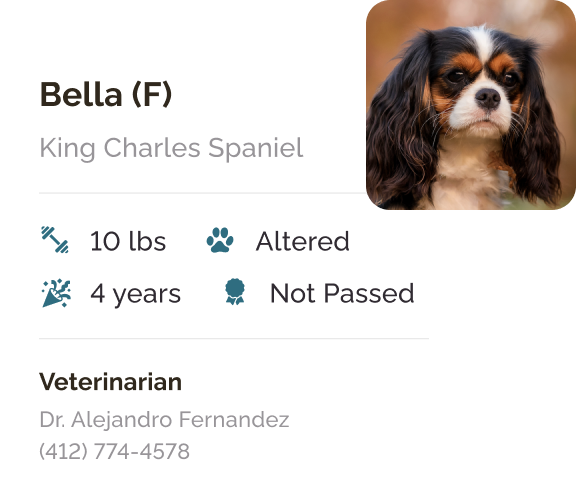Click the Not Passed status label
The image size is (576, 501).
click(x=342, y=293)
